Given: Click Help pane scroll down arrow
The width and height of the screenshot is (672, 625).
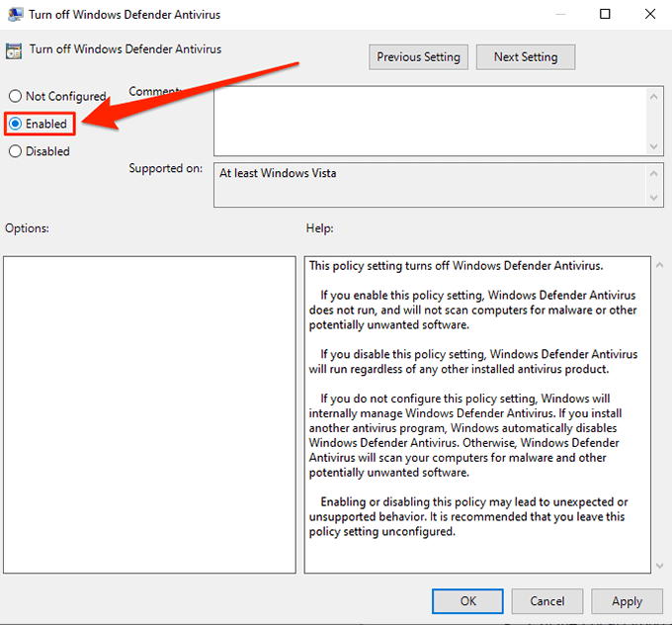Looking at the screenshot, I should (x=659, y=566).
